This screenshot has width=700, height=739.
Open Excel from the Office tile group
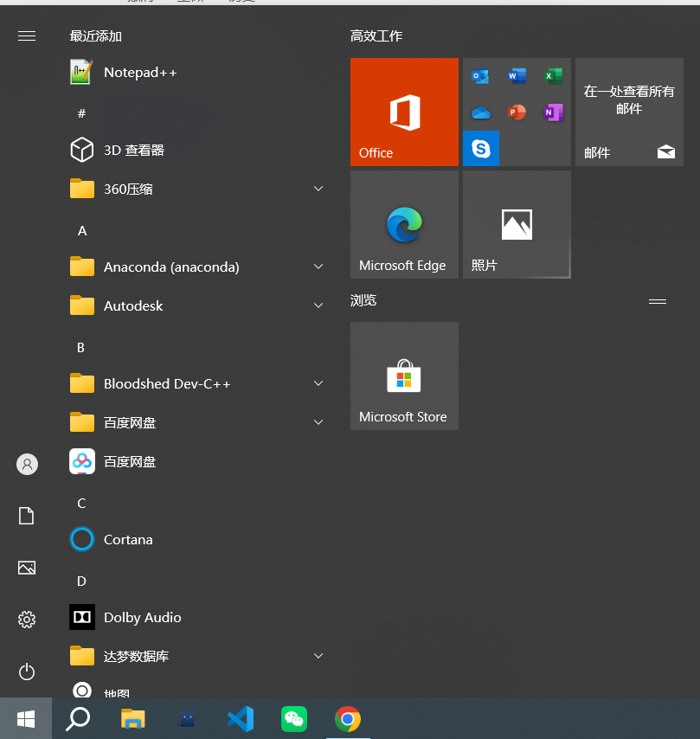point(554,76)
